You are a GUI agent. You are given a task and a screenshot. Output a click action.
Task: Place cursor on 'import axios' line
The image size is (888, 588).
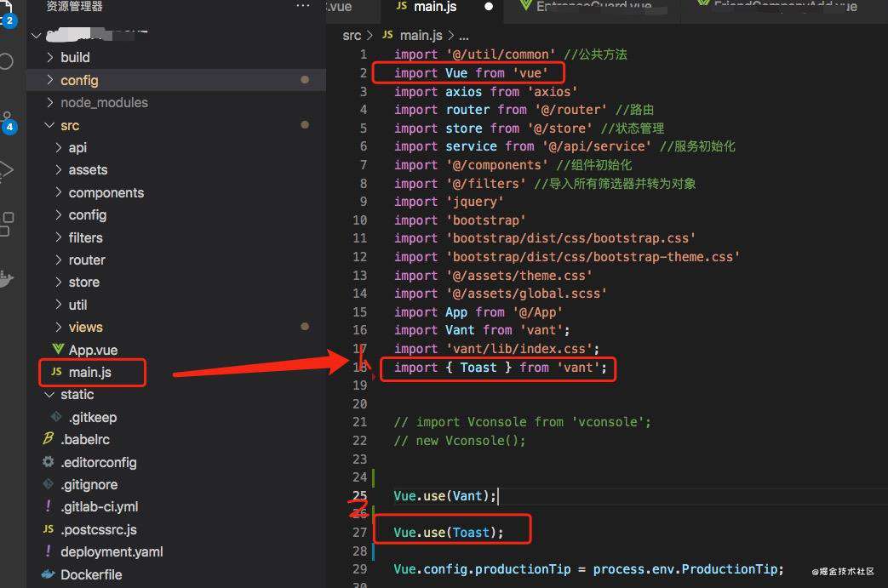(x=486, y=92)
